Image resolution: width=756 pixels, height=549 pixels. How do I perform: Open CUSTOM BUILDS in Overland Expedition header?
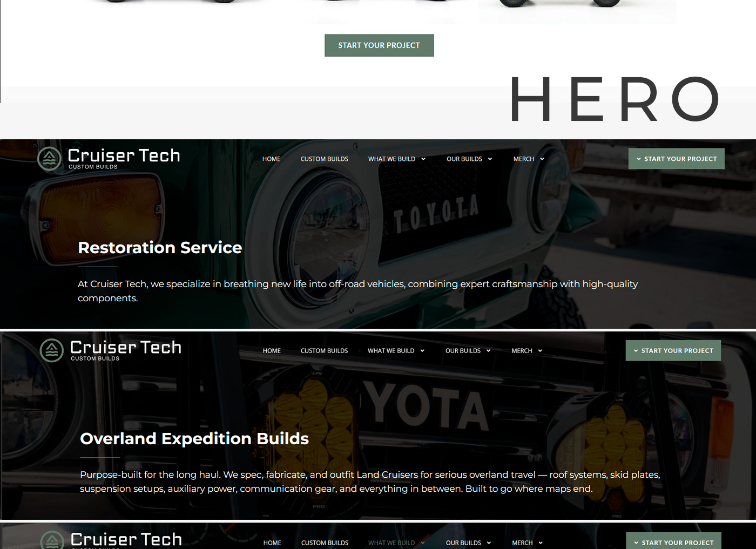(324, 350)
